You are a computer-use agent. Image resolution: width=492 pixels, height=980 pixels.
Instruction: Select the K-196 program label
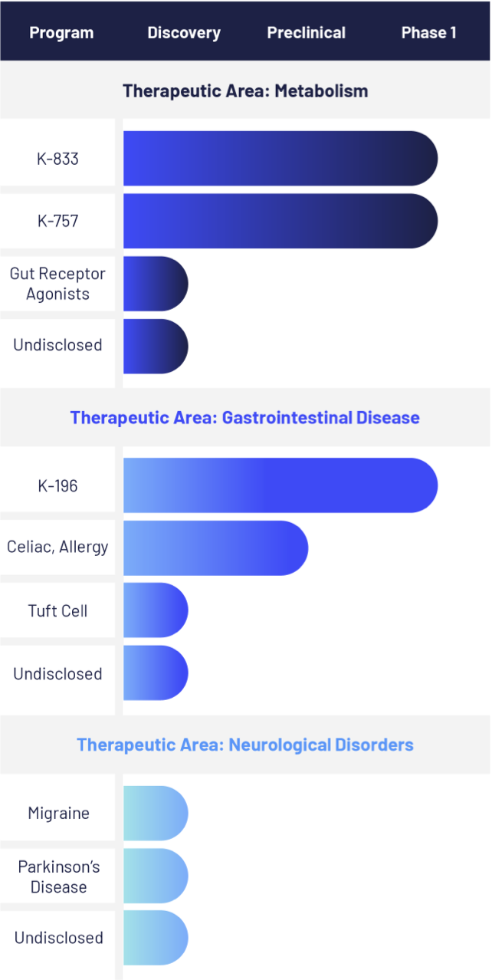(58, 485)
